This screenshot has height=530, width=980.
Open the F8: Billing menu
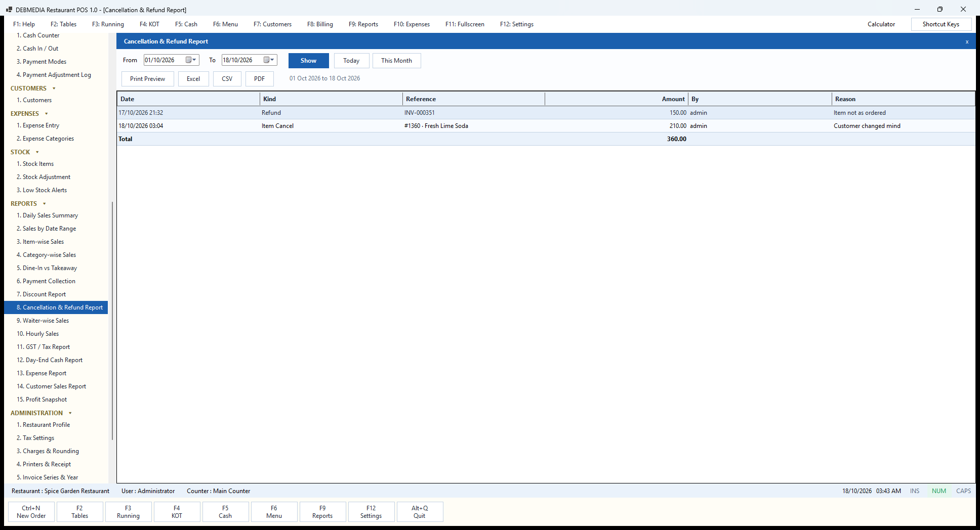320,24
